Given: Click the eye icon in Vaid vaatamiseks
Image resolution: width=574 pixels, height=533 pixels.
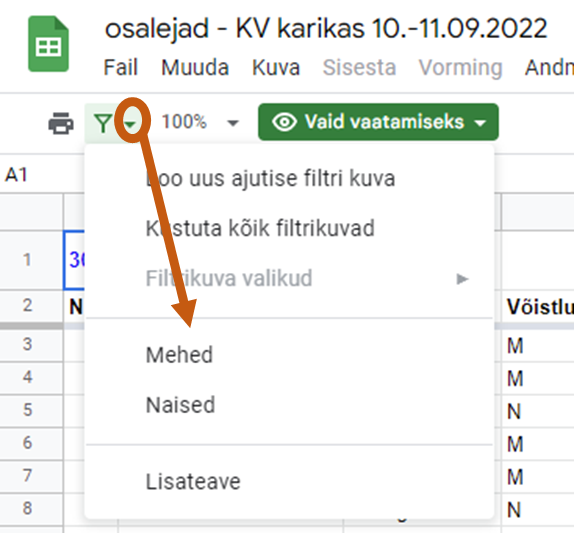Looking at the screenshot, I should click(284, 122).
